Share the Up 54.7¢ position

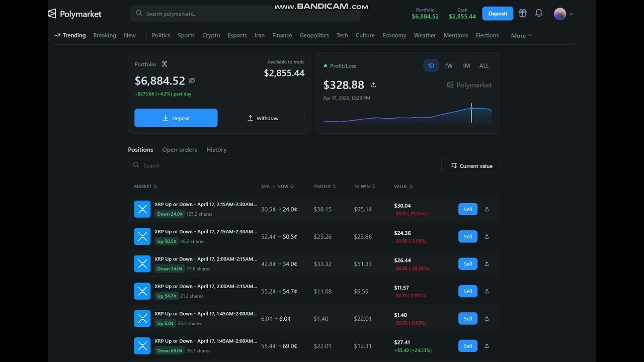(x=487, y=291)
